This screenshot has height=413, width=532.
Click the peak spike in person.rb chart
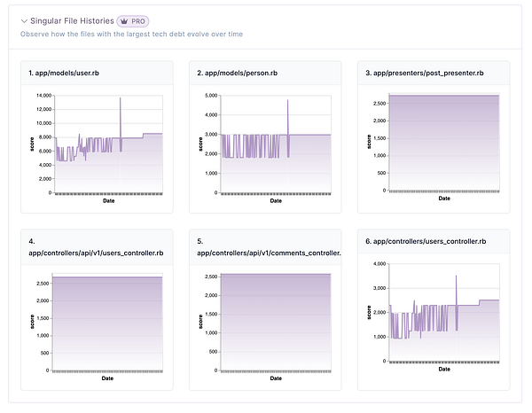pyautogui.click(x=287, y=102)
